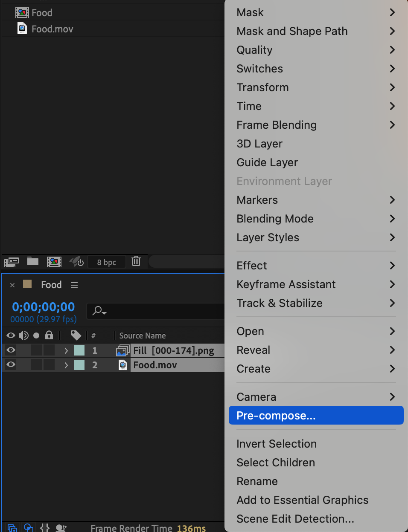Screen dimensions: 408x532
Task: Click the in-brackets expand pane icon
Action: [x=45, y=528]
